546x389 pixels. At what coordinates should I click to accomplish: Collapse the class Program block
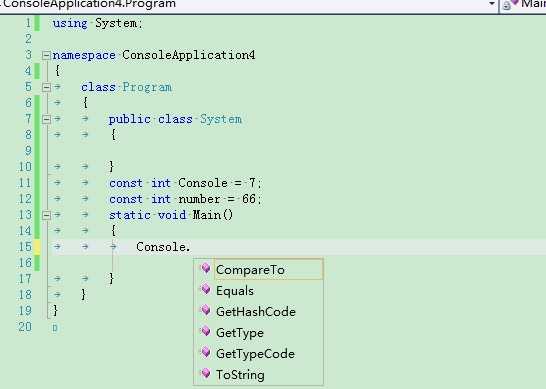[46, 87]
